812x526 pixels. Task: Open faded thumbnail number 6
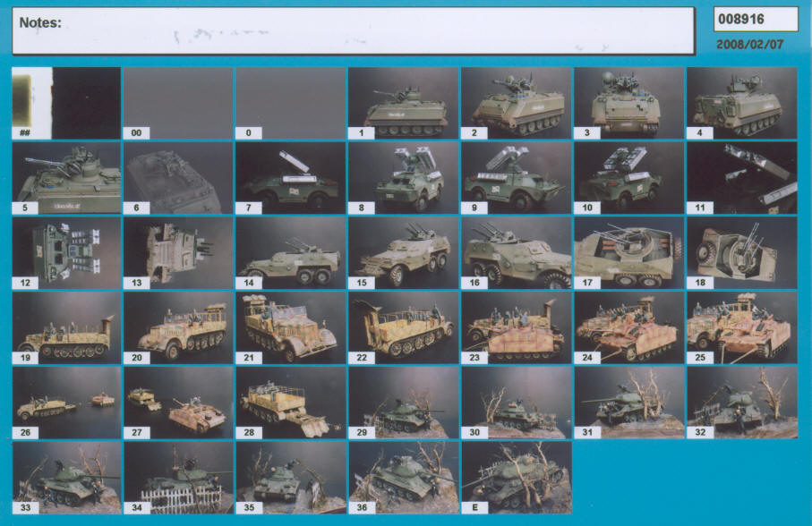178,178
